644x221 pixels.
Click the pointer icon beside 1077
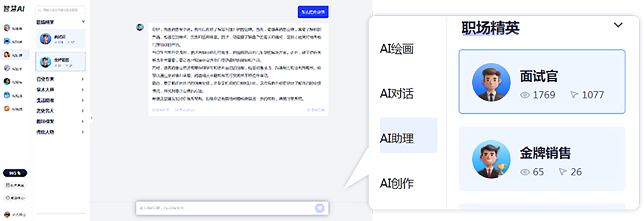574,95
